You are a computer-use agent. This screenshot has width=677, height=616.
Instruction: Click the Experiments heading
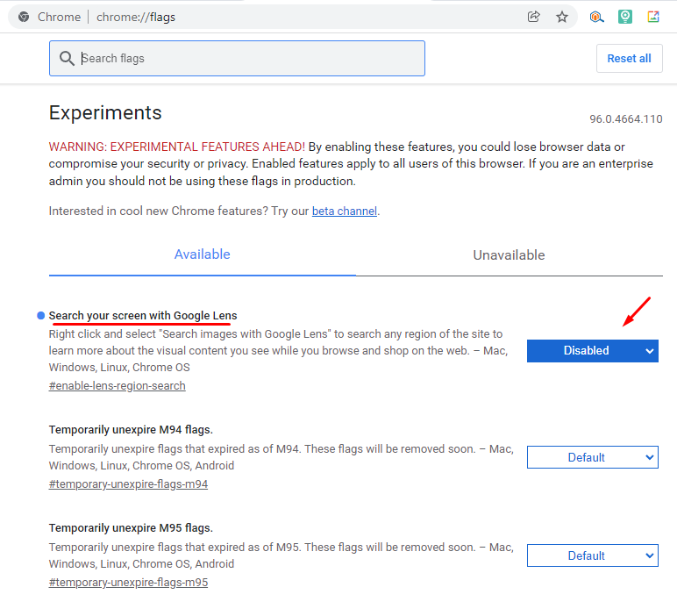(105, 112)
